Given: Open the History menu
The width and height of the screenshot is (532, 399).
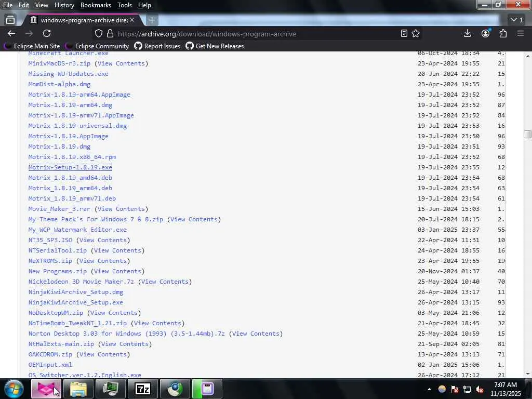Looking at the screenshot, I should click(64, 5).
